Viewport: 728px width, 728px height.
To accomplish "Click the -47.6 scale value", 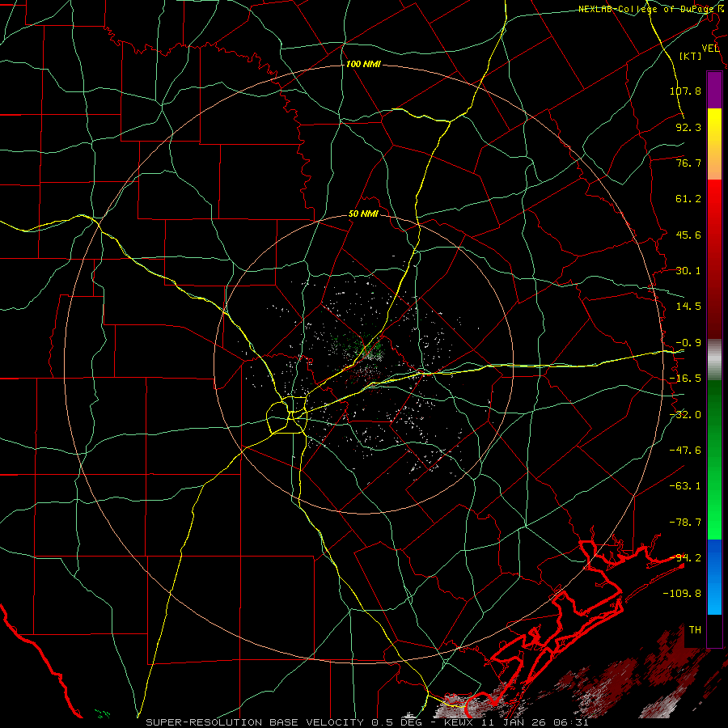I will click(x=685, y=451).
